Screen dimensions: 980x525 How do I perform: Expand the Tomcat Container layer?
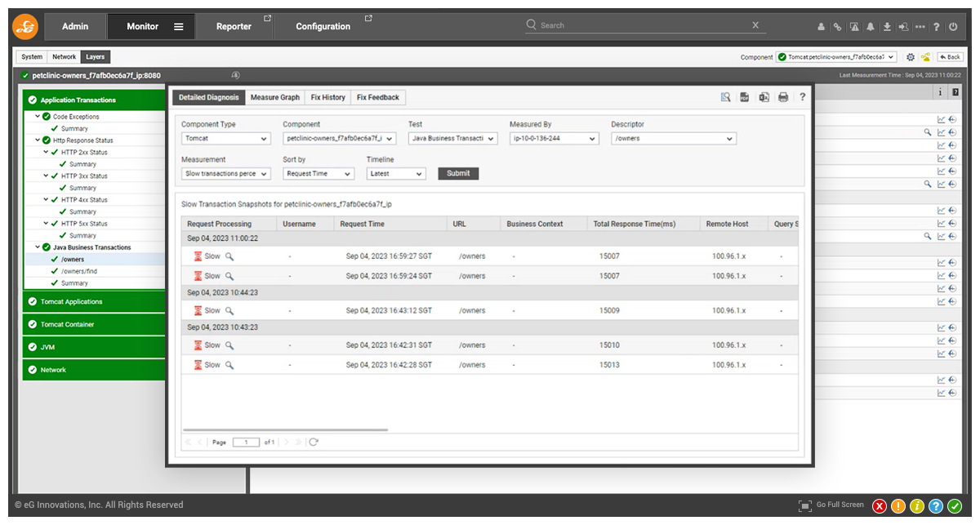tap(94, 325)
